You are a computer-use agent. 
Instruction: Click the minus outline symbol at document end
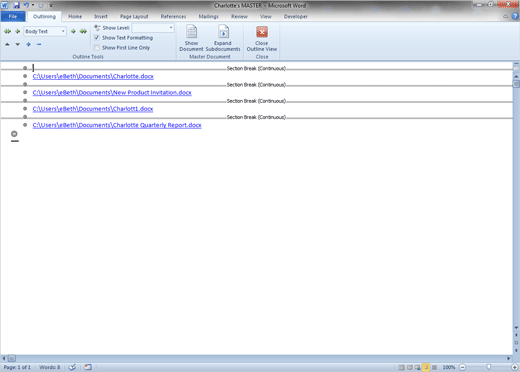click(x=14, y=134)
